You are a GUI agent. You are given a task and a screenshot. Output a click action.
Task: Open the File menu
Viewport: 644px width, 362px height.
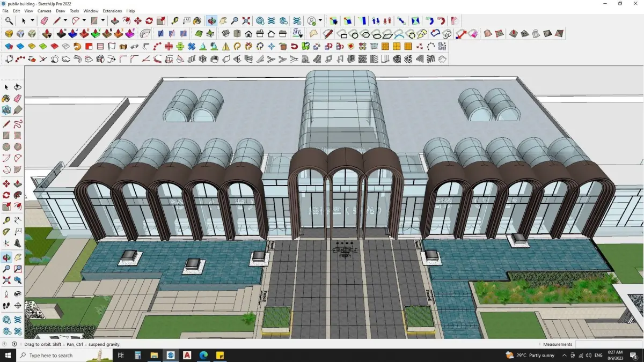point(5,11)
